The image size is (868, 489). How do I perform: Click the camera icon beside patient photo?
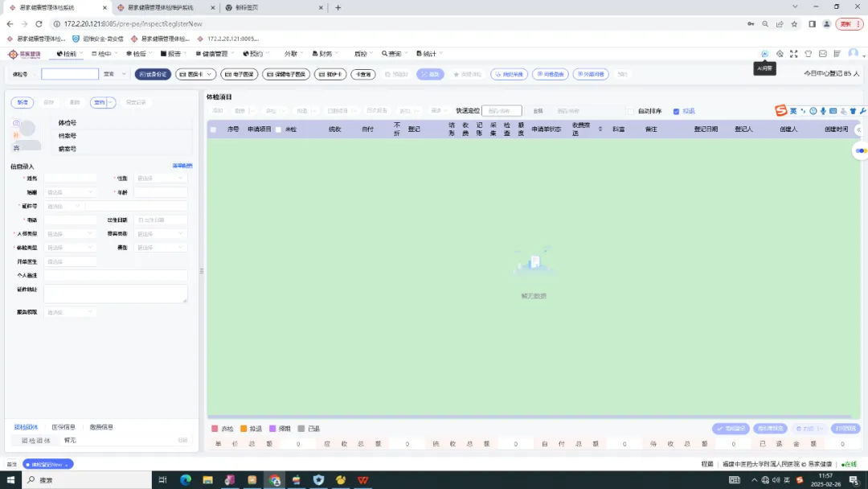pos(16,122)
